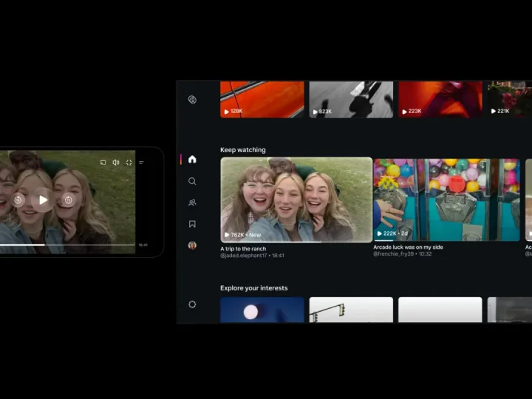
Task: Click the 222K • 2d view count
Action: 392,233
